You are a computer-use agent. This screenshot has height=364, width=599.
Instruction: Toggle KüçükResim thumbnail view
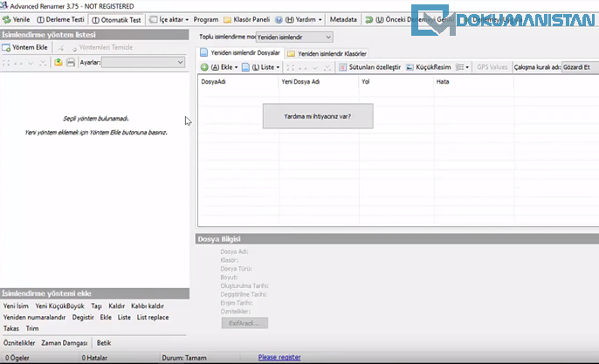428,67
